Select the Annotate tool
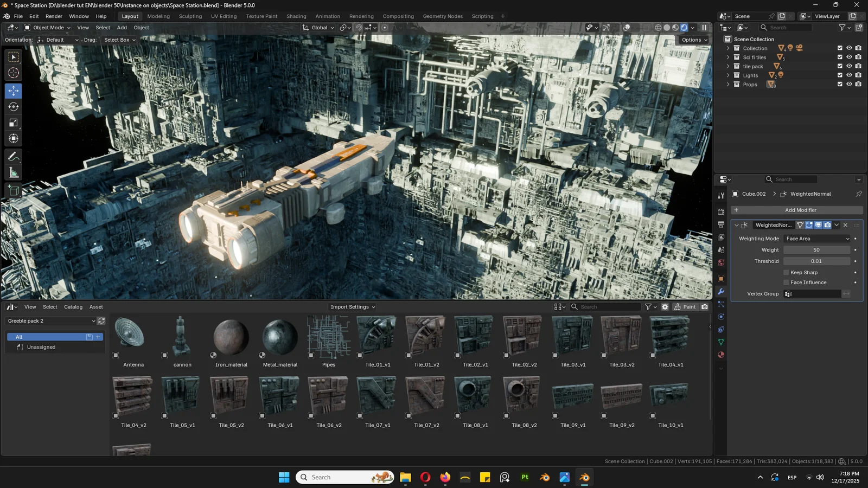Viewport: 868px width, 488px height. point(12,157)
